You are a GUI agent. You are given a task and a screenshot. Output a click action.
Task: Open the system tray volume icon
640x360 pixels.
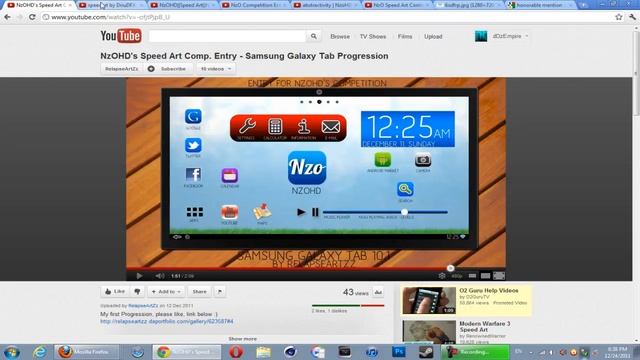(x=552, y=352)
